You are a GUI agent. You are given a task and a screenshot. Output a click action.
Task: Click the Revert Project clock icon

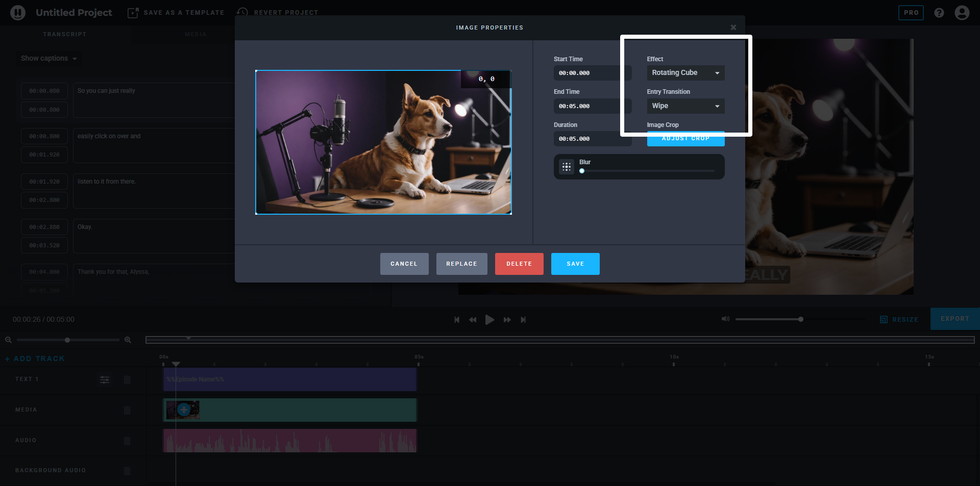[242, 12]
